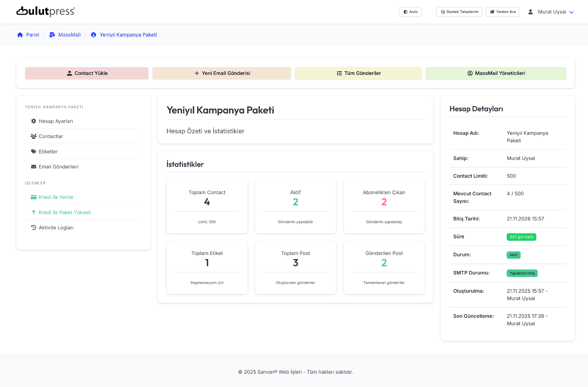Open the Contact Yükle upload button
Viewport: 588px width, 387px height.
87,73
